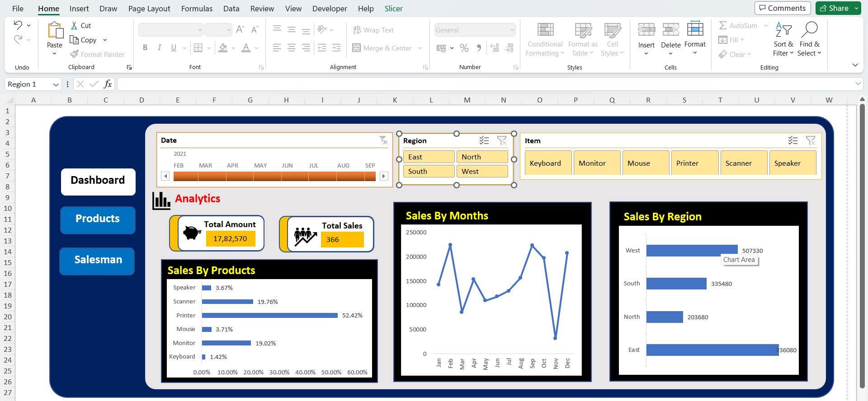Switch to the Formulas tab

point(197,9)
